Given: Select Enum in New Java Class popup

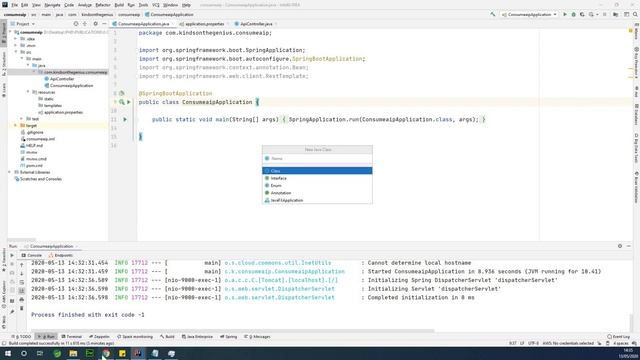Looking at the screenshot, I should pyautogui.click(x=317, y=185).
